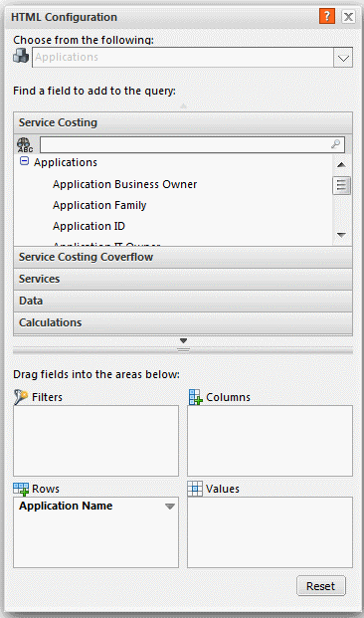Select Application Family field
Image resolution: width=364 pixels, height=618 pixels.
pyautogui.click(x=99, y=205)
